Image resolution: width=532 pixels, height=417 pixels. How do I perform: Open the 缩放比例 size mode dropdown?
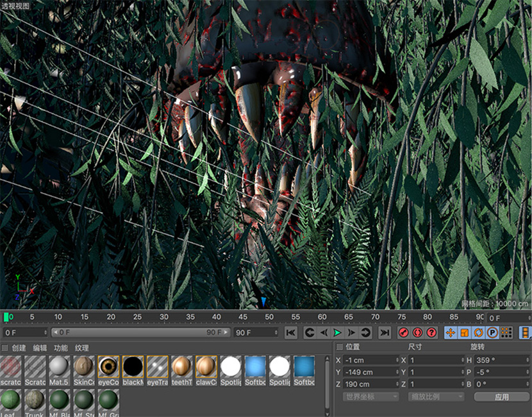click(436, 396)
